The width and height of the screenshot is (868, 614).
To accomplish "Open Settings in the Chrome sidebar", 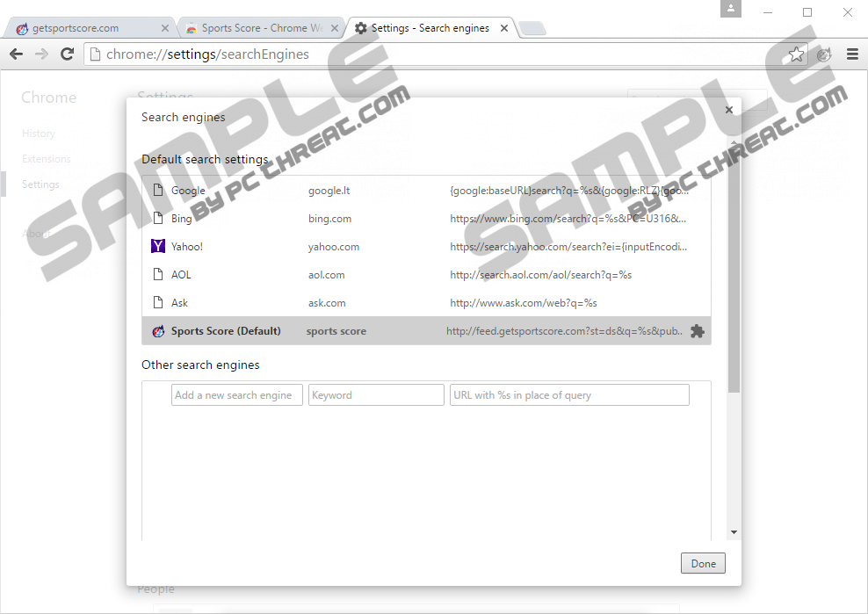I will [x=40, y=184].
